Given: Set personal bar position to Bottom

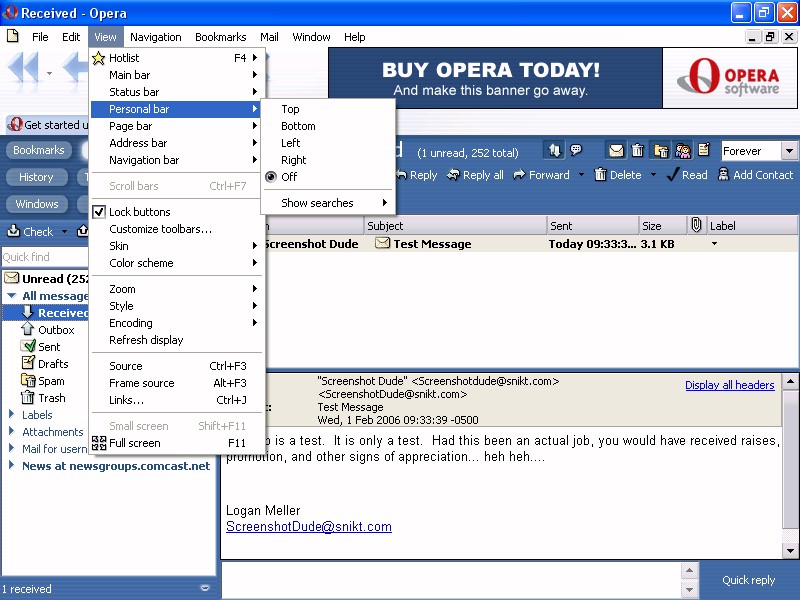Looking at the screenshot, I should pos(328,126).
